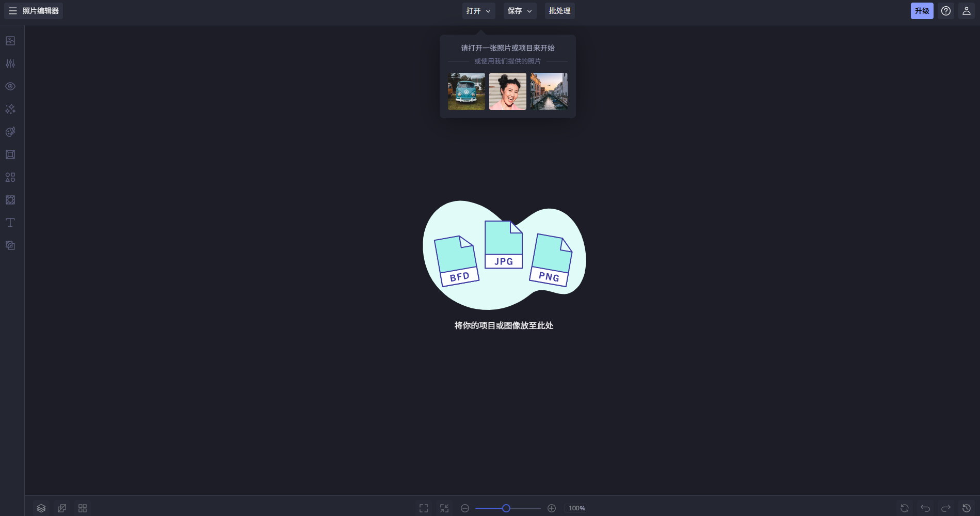Open the user account menu

(966, 10)
